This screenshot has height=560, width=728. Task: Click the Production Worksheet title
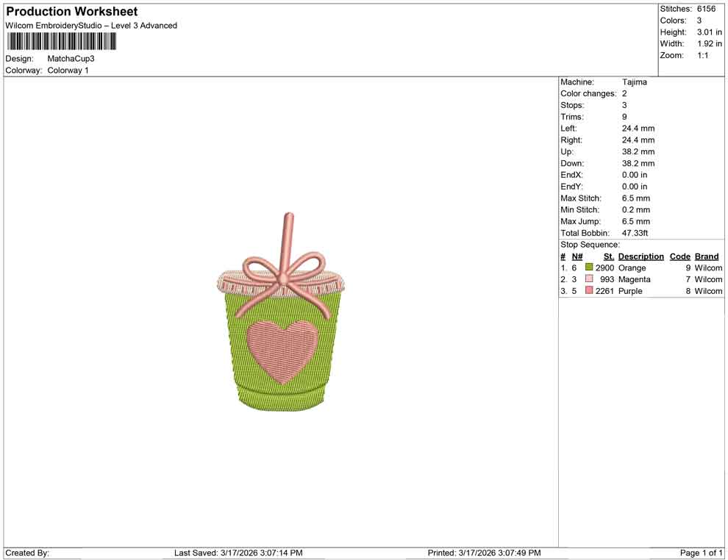[x=71, y=12]
